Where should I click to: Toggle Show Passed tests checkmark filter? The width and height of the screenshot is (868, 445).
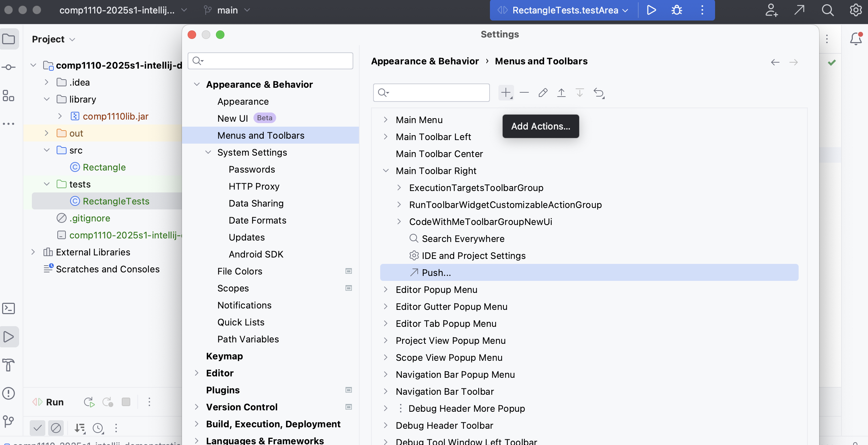(x=38, y=428)
